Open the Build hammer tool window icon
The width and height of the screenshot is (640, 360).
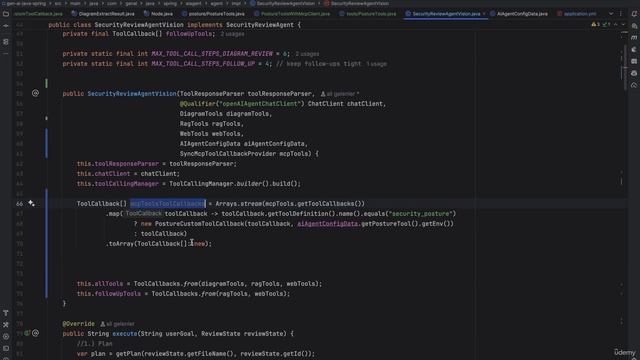pyautogui.click(x=6, y=313)
